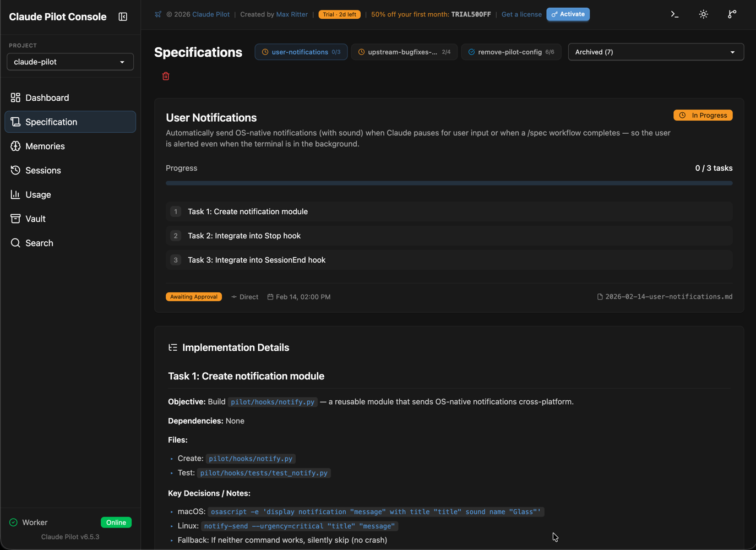
Task: Click the Usage bar chart icon
Action: tap(15, 194)
